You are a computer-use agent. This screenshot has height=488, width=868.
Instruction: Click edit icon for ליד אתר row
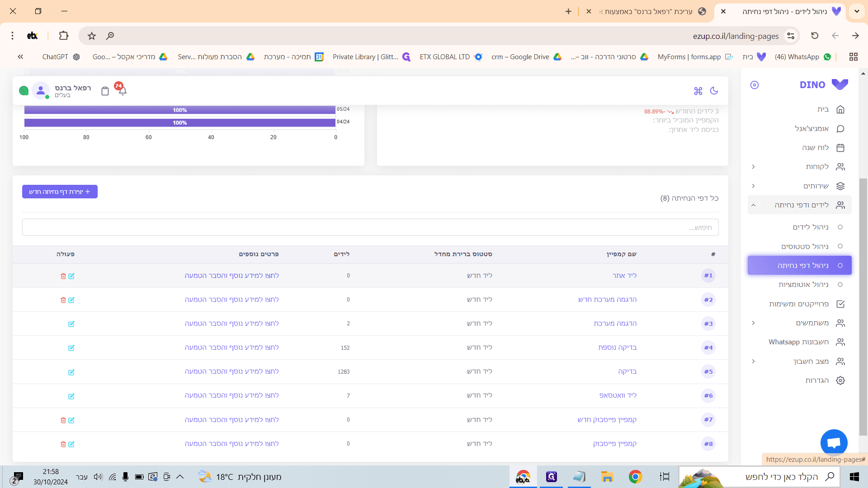[71, 276]
